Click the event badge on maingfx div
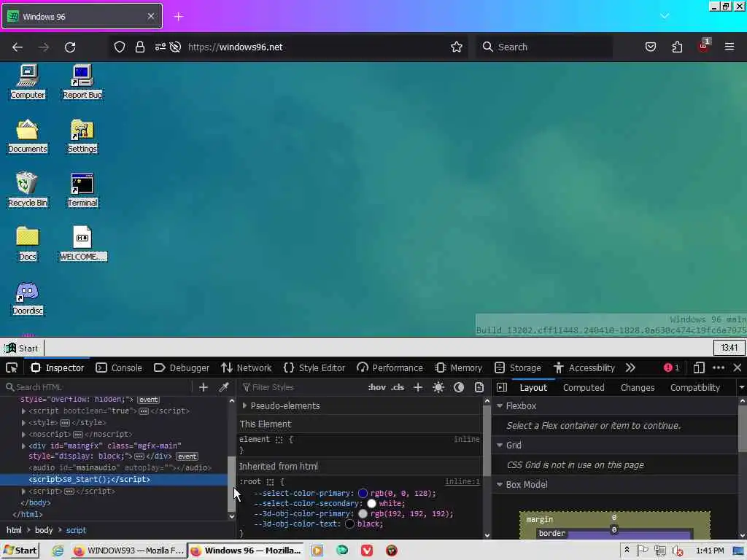747x560 pixels. click(x=187, y=456)
